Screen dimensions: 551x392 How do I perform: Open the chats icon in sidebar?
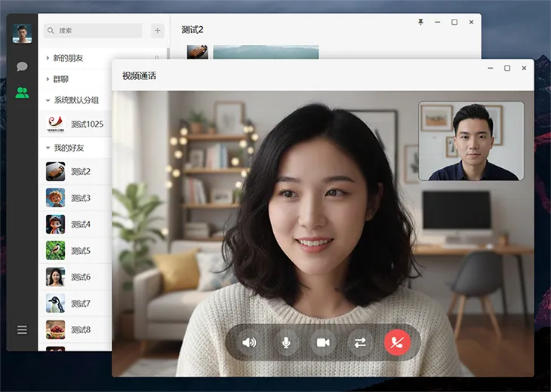pos(22,66)
